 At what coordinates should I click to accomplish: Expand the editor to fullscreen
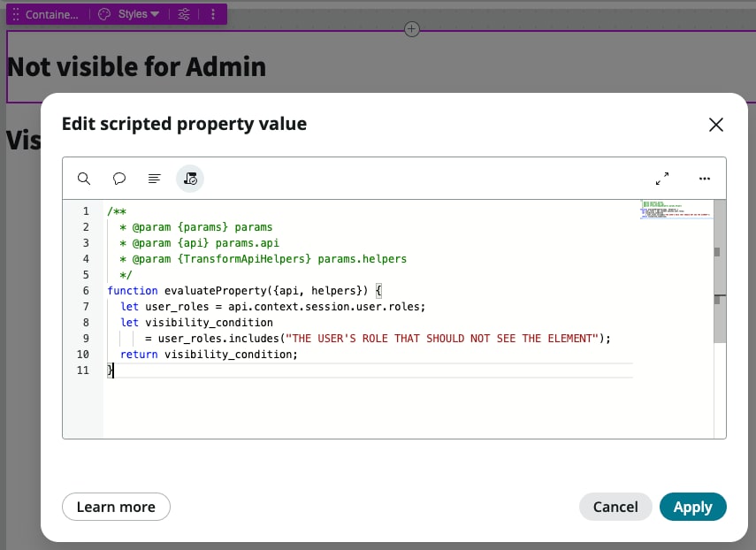point(662,178)
